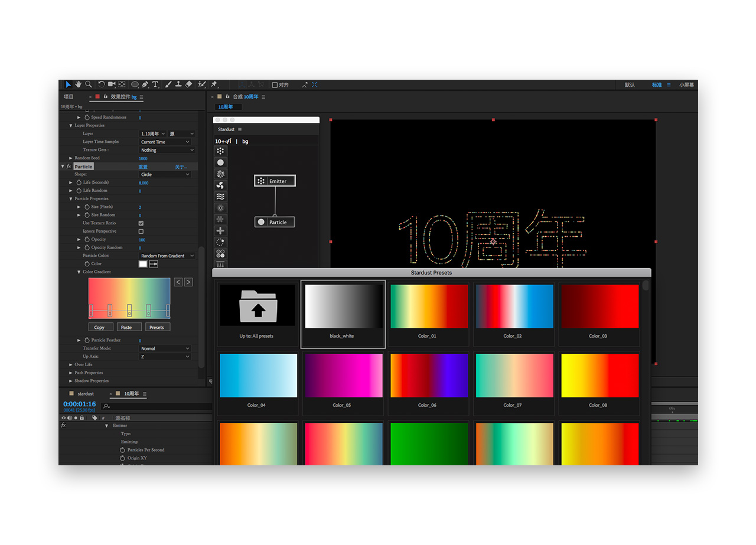
Task: Click the Stardust emitter node icon
Action: click(x=220, y=151)
